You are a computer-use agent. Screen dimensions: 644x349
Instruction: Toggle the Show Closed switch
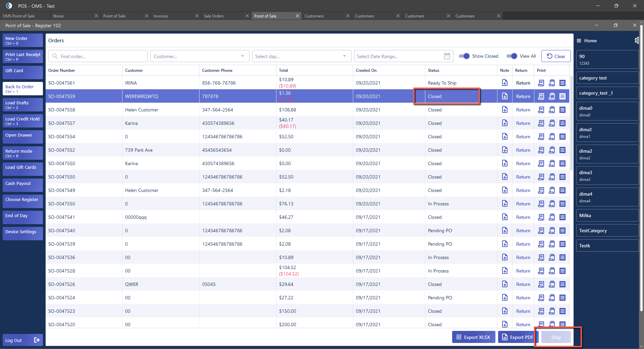pos(464,56)
